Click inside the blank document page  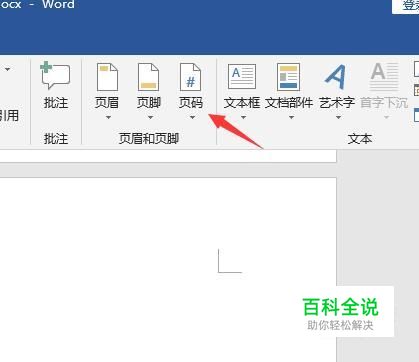[168, 270]
